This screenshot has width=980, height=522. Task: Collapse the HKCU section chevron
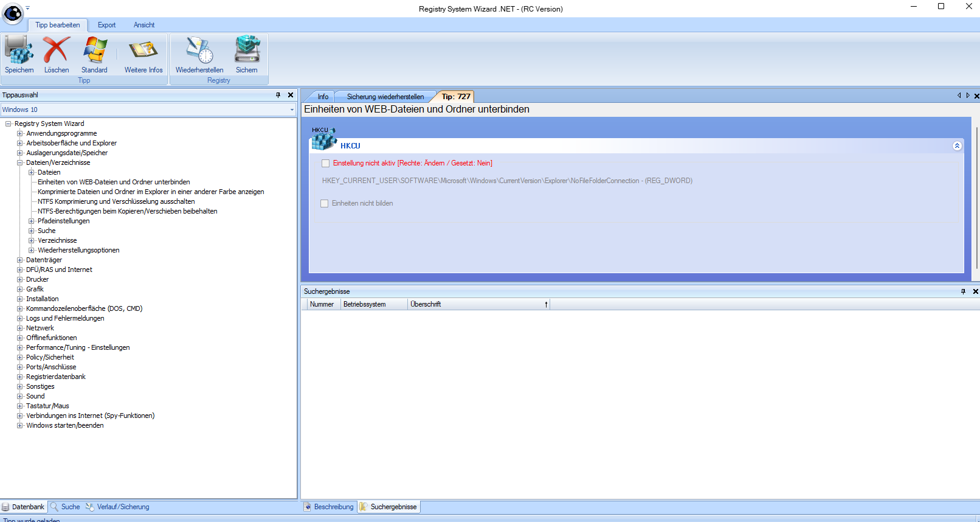(x=957, y=146)
